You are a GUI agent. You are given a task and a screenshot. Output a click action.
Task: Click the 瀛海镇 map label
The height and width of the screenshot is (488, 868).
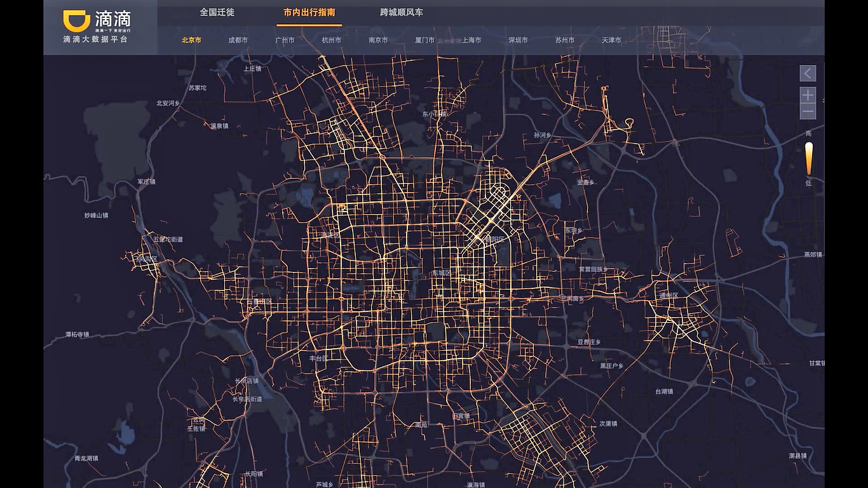click(476, 484)
